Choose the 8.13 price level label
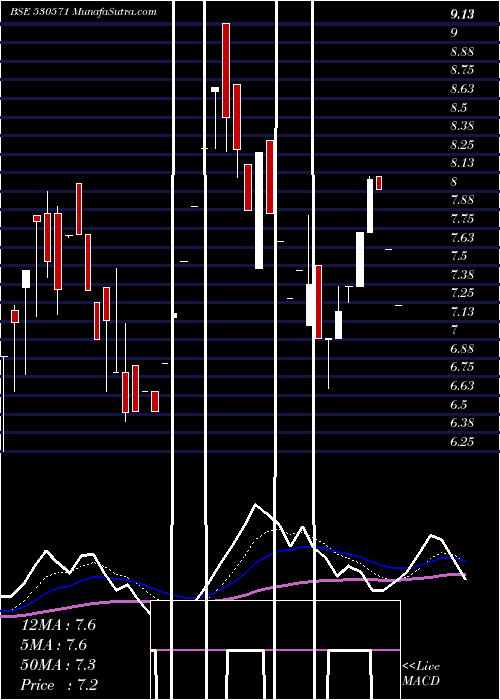This screenshot has height=700, width=500. 462,163
